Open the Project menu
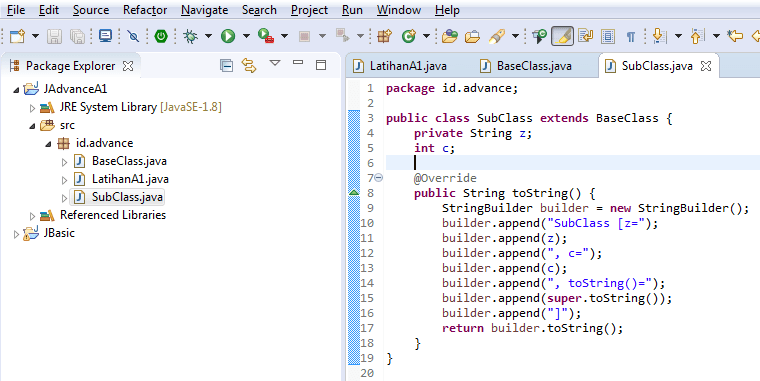Image resolution: width=760 pixels, height=381 pixels. (x=309, y=10)
